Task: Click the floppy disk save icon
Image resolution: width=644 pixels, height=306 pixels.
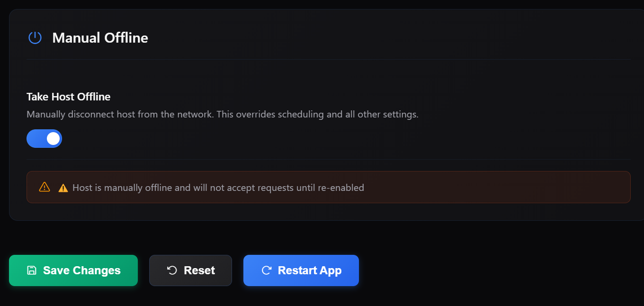Action: (x=31, y=270)
